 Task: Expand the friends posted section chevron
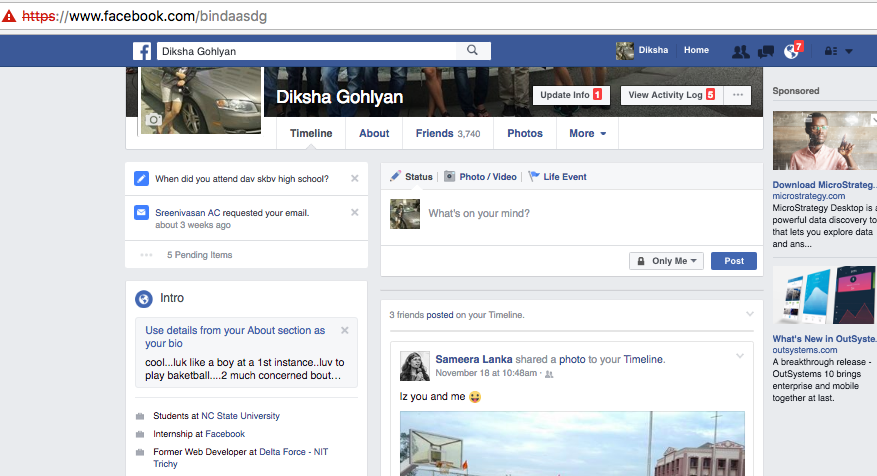point(750,314)
